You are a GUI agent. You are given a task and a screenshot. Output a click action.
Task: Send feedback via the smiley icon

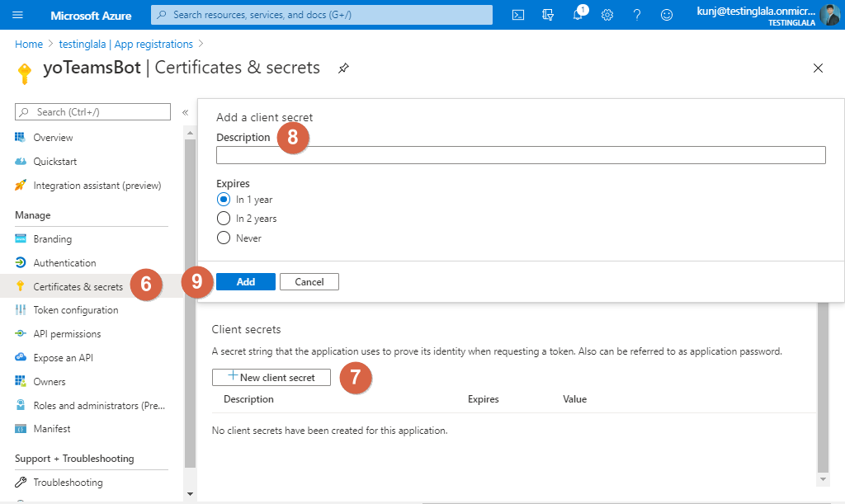click(x=666, y=14)
